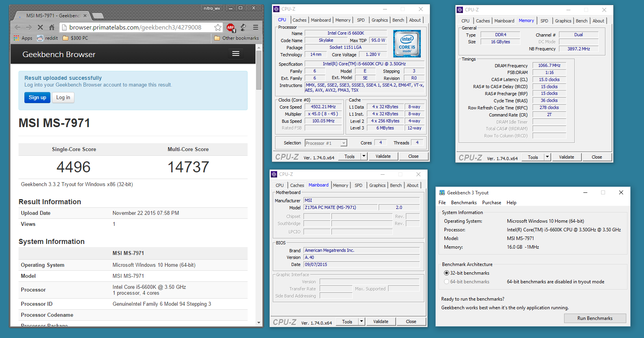The width and height of the screenshot is (644, 338).
Task: Open Mainboard tab in the CPU-Z CPU window
Action: click(x=321, y=20)
